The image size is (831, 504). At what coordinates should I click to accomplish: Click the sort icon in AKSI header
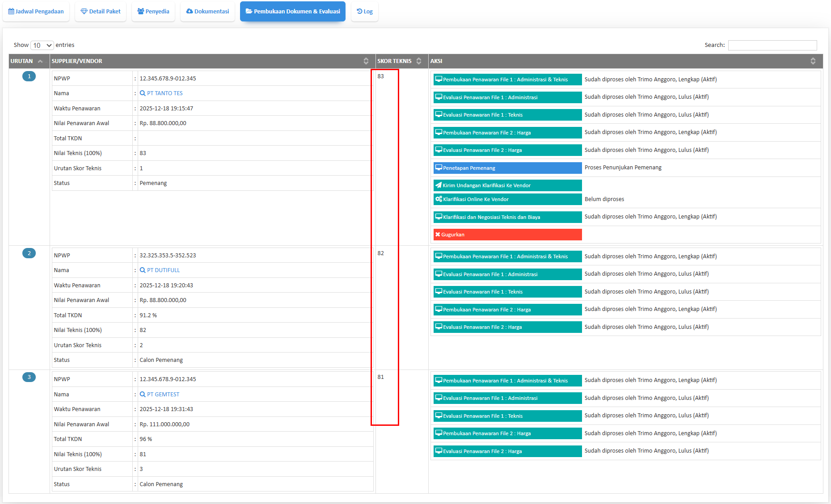point(813,61)
